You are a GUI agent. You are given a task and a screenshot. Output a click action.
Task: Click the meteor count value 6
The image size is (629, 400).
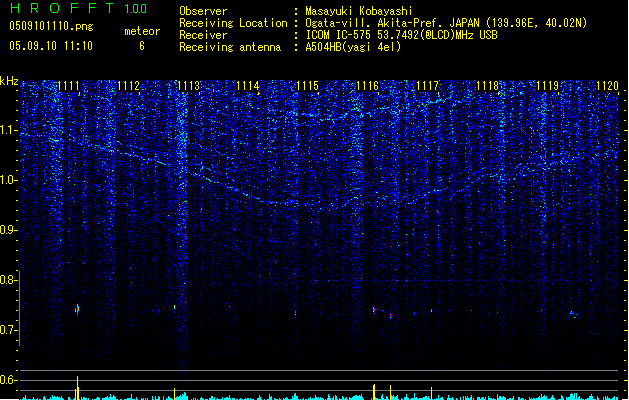click(141, 46)
